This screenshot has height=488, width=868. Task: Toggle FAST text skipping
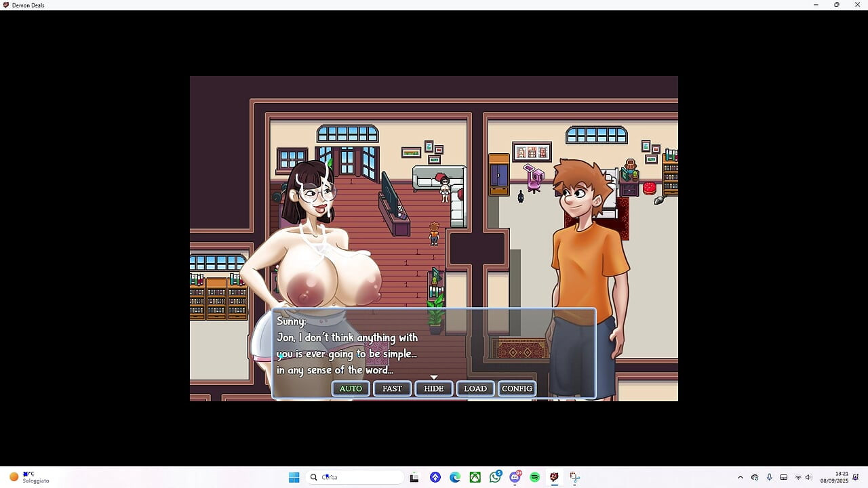pyautogui.click(x=392, y=388)
